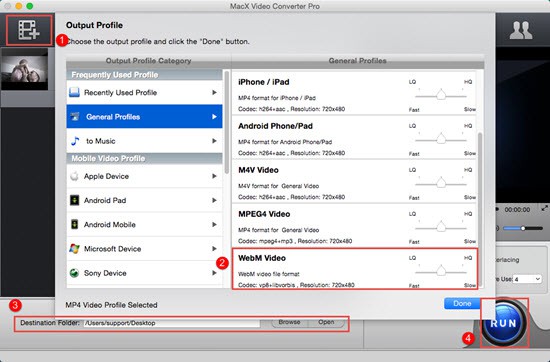Adjust iPhone / iPad quality slider

441,95
